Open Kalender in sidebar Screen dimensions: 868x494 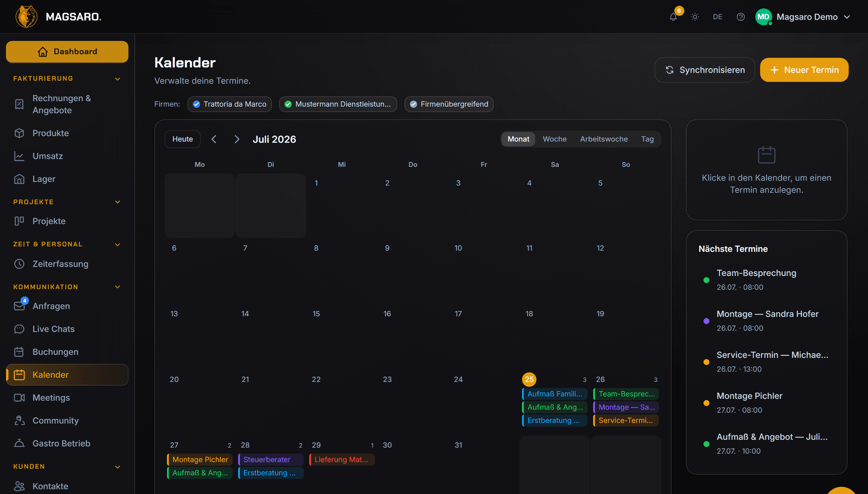(x=67, y=375)
